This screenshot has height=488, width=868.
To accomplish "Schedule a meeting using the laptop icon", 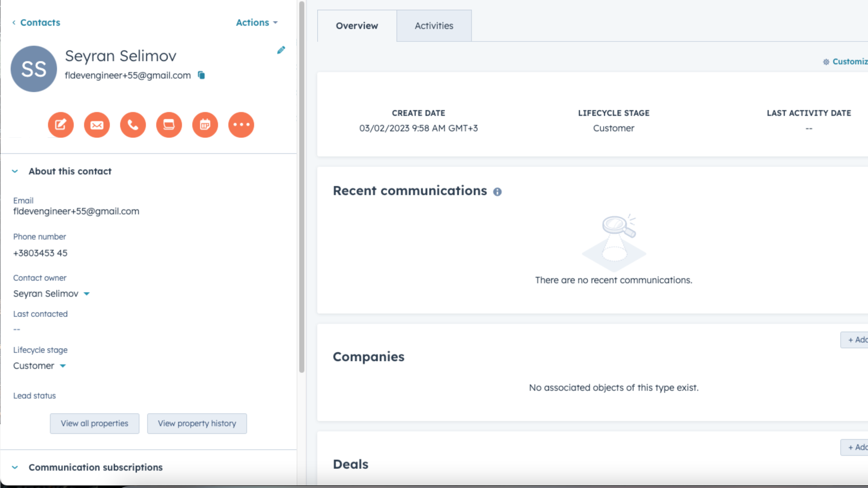I will 169,125.
